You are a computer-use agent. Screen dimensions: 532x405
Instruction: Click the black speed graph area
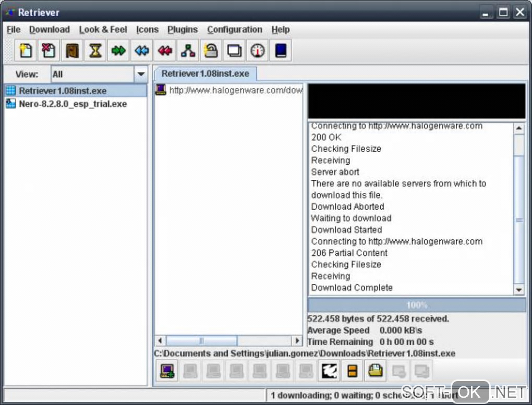(417, 102)
